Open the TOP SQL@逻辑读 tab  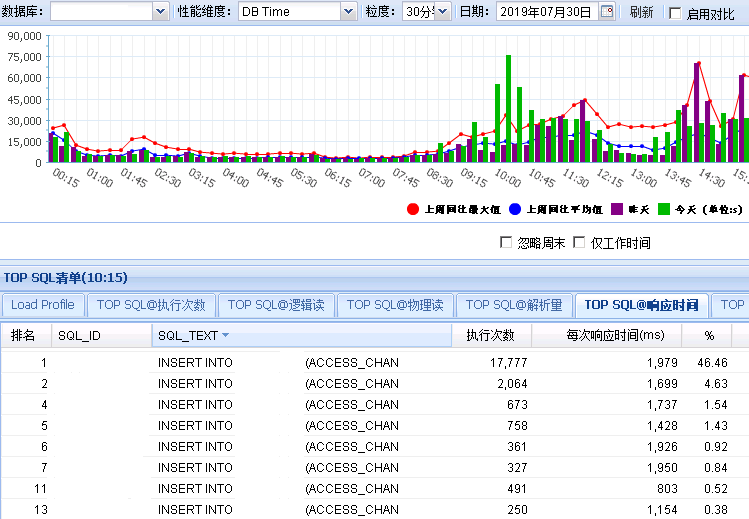(x=276, y=305)
